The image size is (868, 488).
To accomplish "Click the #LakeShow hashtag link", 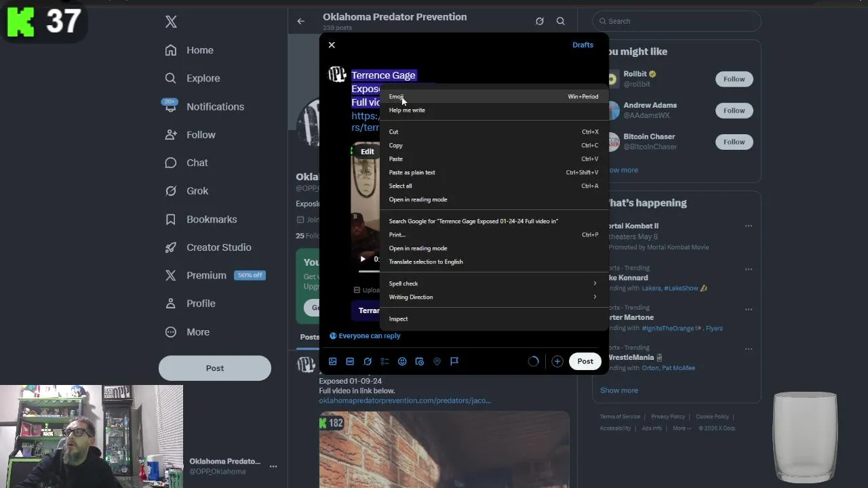I will [x=679, y=288].
